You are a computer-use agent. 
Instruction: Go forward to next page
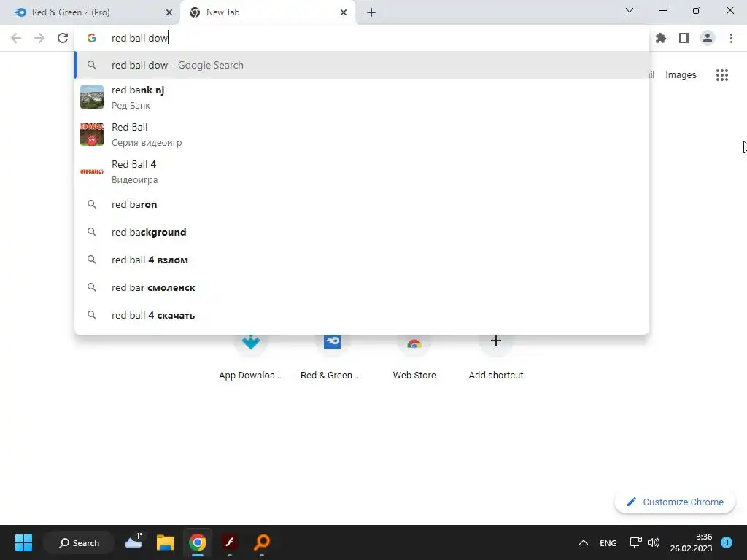point(39,38)
